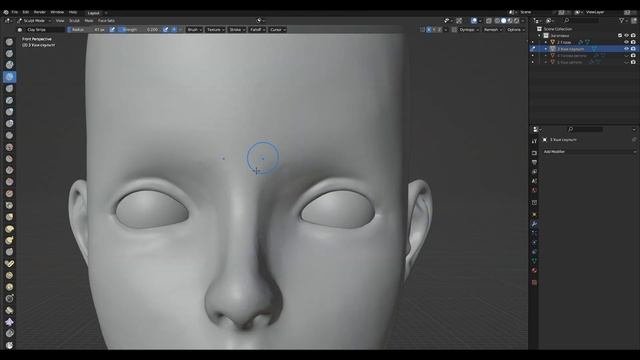Select the Smooth brush tool

tap(9, 147)
